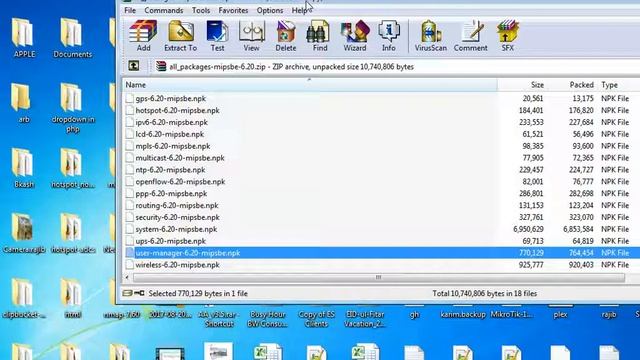Click the Test archive icon

pos(217,36)
